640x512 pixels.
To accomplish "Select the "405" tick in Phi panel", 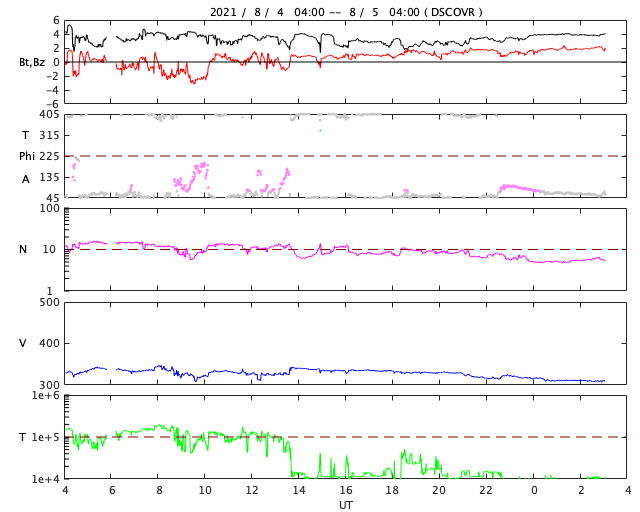I will [49, 114].
